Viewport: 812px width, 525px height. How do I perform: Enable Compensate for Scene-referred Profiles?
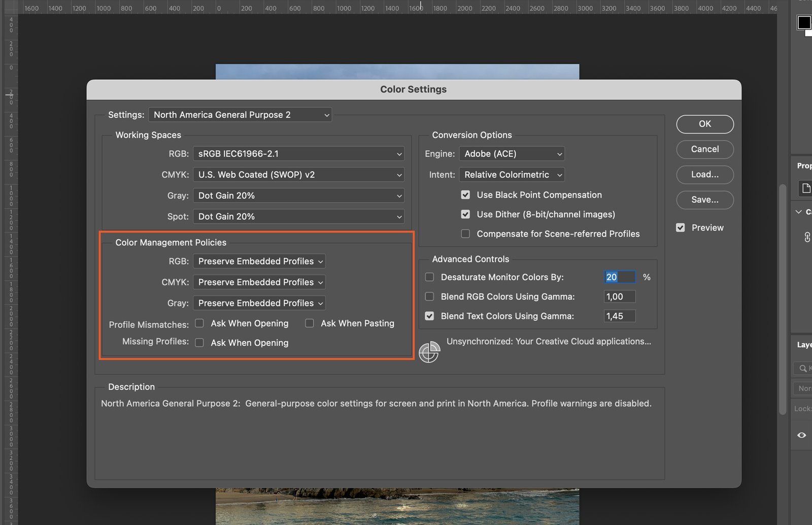pos(465,234)
